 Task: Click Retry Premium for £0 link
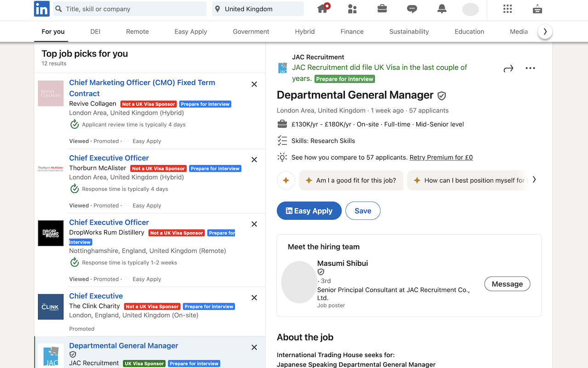441,157
